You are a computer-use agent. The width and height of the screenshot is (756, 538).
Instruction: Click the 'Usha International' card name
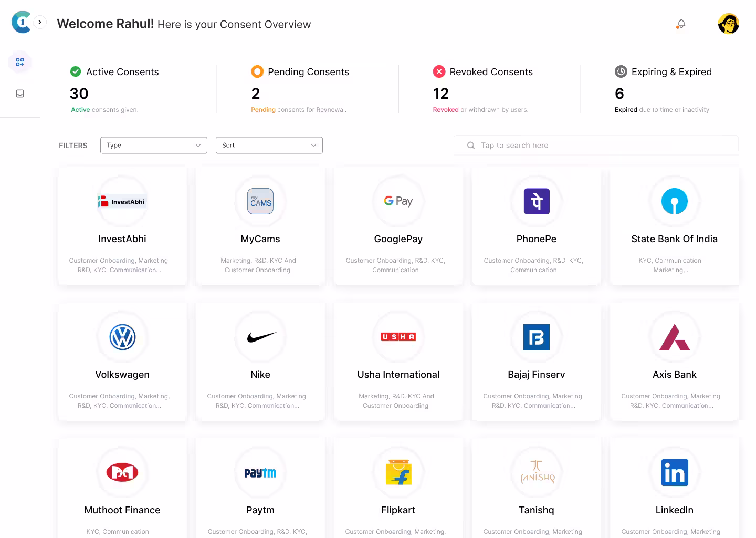398,375
